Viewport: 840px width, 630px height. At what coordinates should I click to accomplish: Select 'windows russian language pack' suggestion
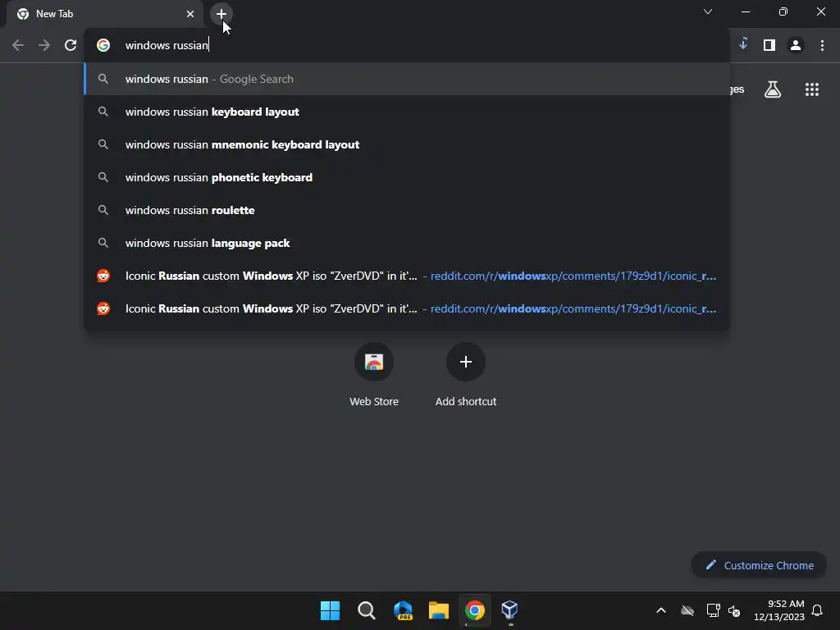click(x=407, y=243)
